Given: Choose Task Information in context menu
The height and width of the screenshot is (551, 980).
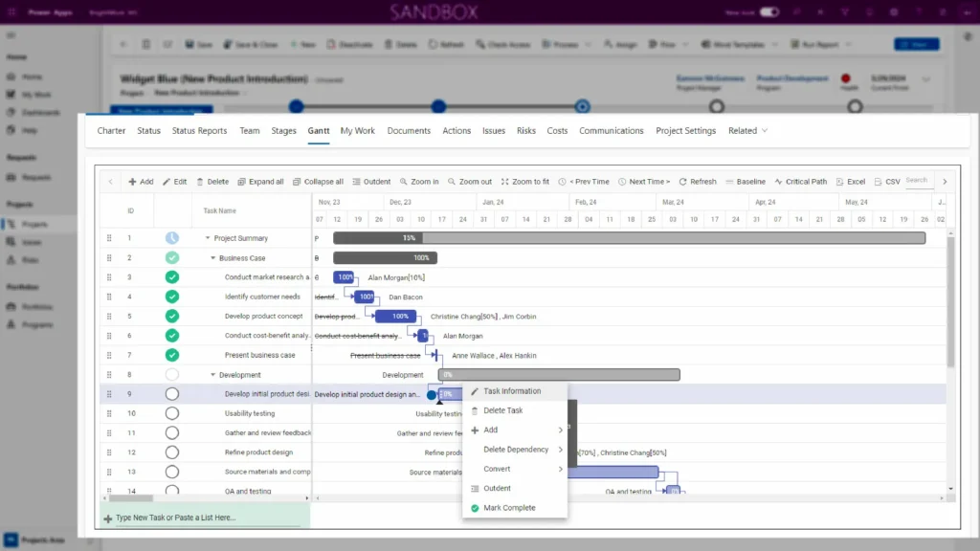Looking at the screenshot, I should (x=511, y=391).
